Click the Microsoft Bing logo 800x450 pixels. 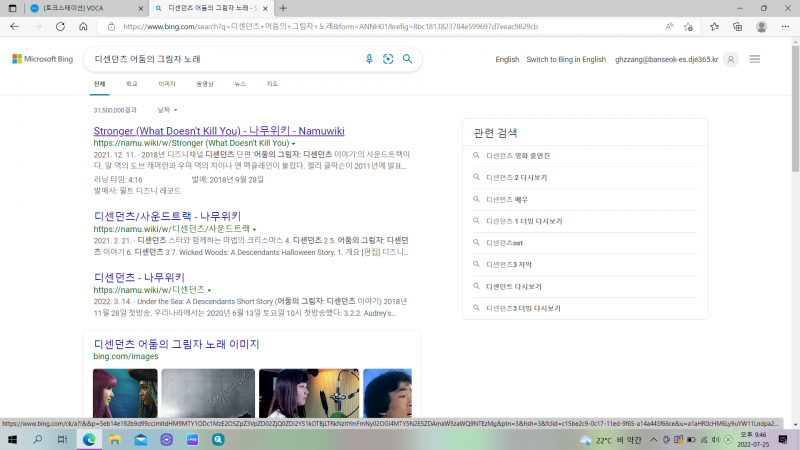pyautogui.click(x=43, y=59)
